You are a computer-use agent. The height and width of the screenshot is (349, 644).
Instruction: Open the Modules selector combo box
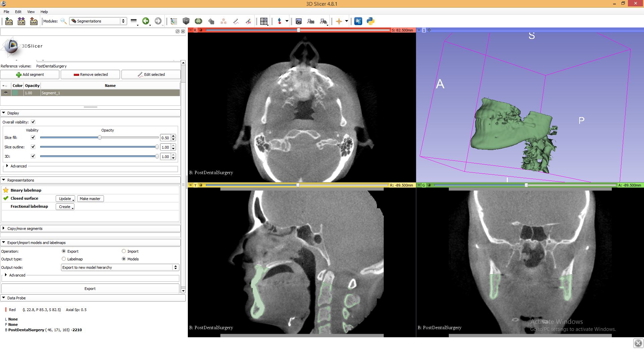98,21
